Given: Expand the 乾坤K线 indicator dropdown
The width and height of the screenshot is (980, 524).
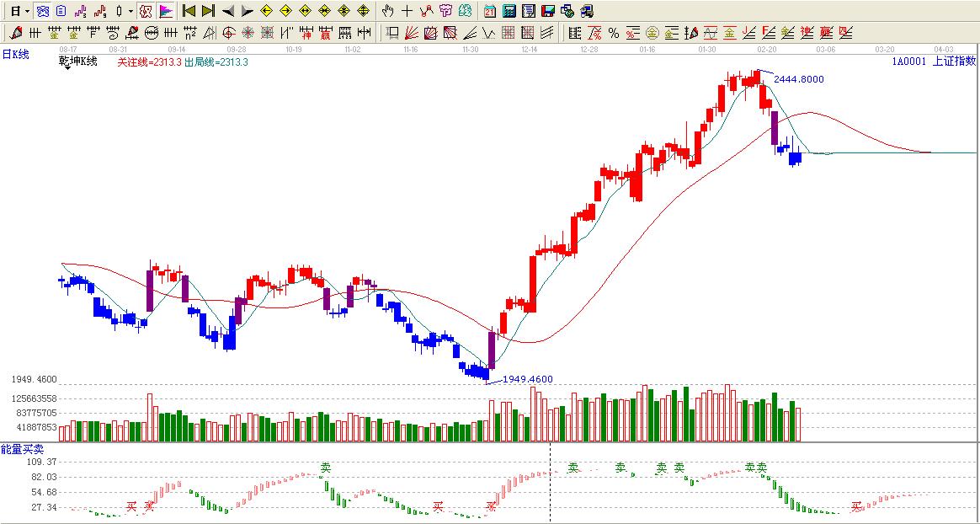Looking at the screenshot, I should [67, 67].
